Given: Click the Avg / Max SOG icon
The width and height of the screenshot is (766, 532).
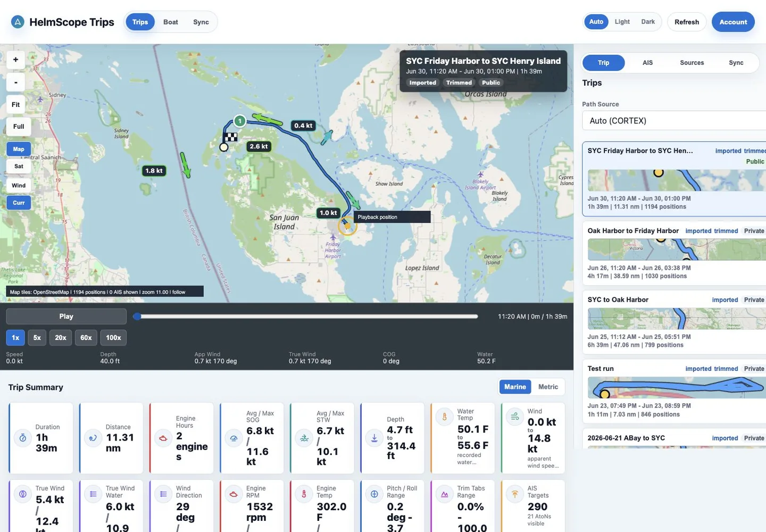Looking at the screenshot, I should click(233, 438).
